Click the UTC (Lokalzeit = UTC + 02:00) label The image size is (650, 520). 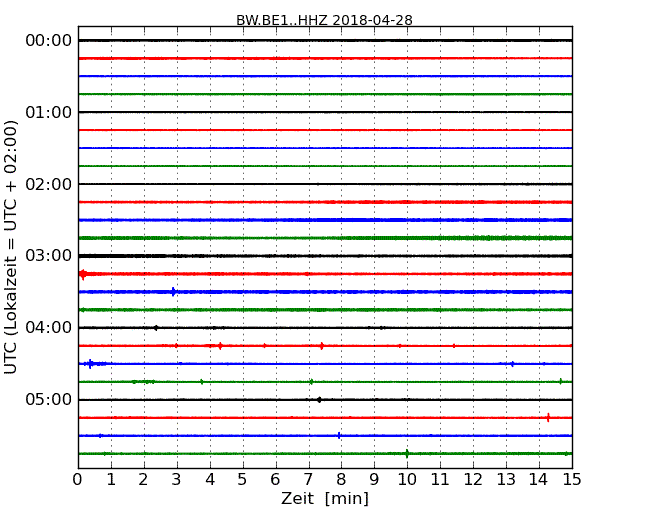click(x=11, y=247)
